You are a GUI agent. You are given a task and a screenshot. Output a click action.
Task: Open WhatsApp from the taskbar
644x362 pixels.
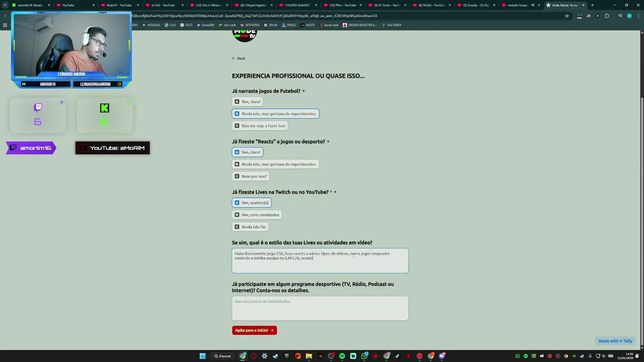(364, 356)
